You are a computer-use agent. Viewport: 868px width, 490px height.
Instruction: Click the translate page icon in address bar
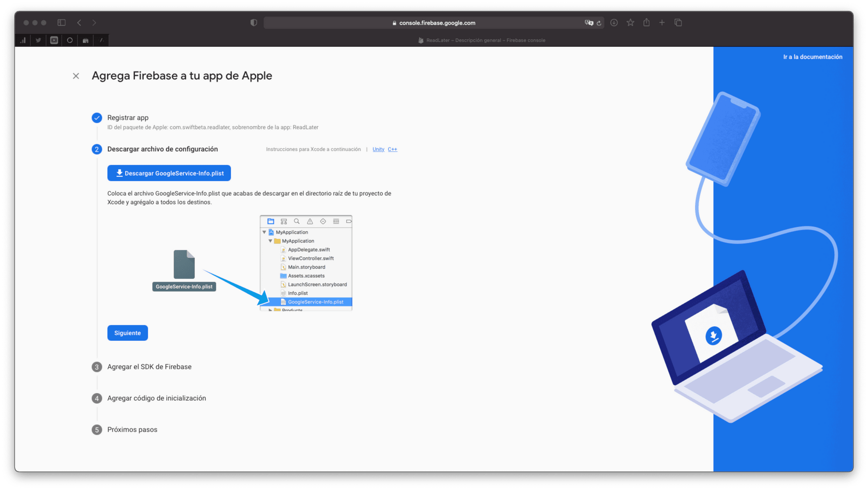[x=589, y=23]
